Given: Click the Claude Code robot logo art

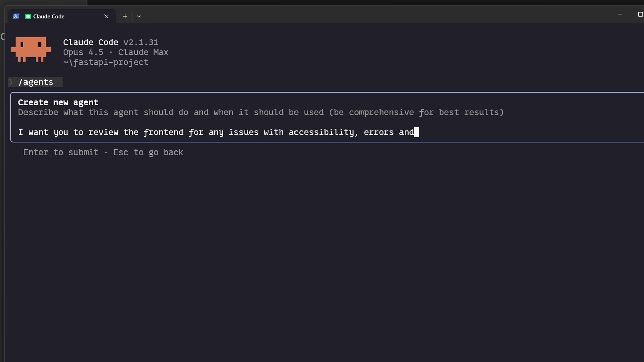Looking at the screenshot, I should pyautogui.click(x=30, y=50).
